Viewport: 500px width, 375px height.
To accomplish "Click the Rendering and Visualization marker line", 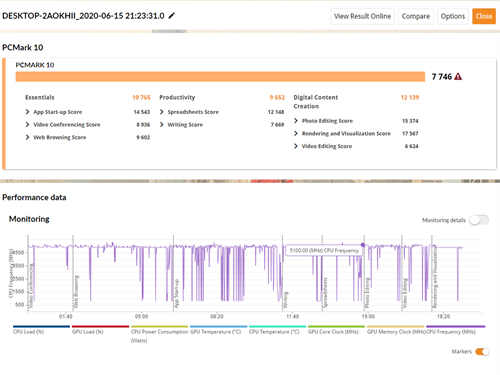I will coord(432,273).
